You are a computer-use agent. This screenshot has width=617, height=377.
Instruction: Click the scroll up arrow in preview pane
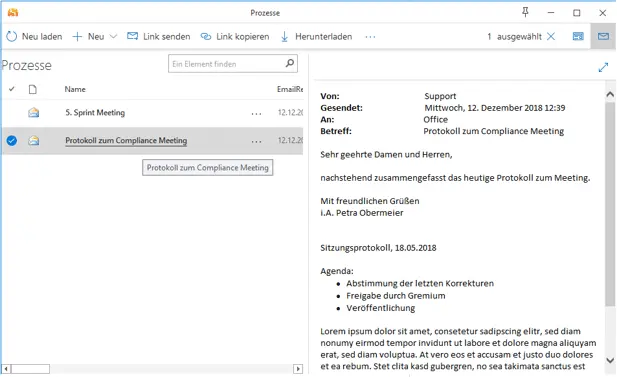(610, 94)
